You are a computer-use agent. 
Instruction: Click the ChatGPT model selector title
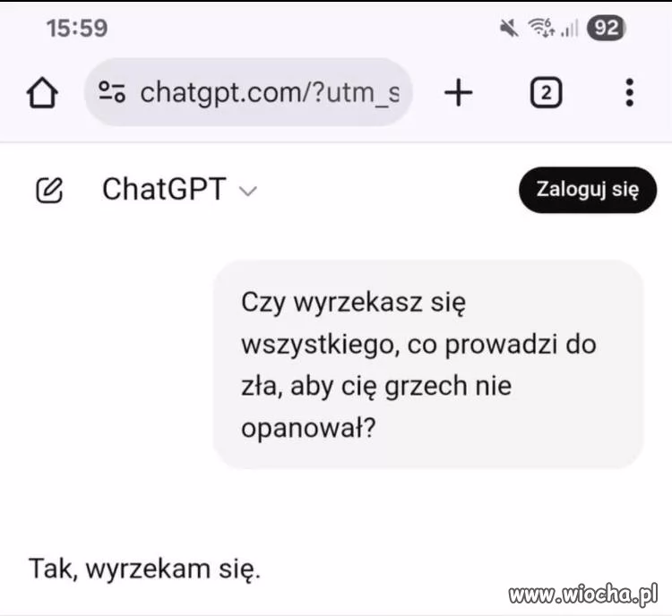point(164,189)
